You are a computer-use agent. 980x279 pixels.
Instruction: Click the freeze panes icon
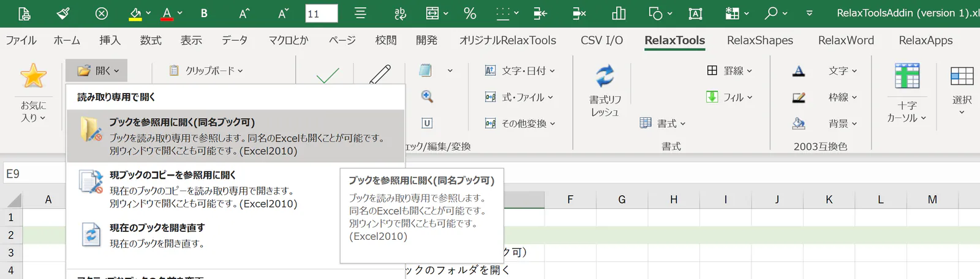click(x=732, y=13)
